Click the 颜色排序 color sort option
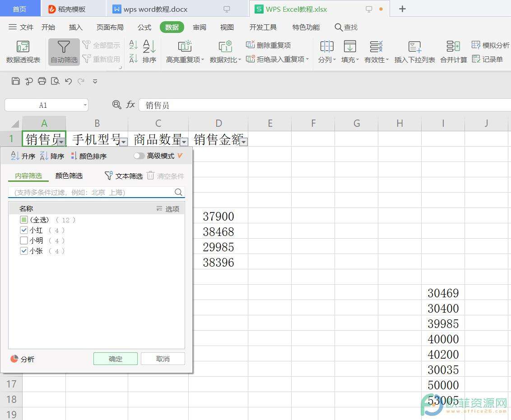 [89, 156]
